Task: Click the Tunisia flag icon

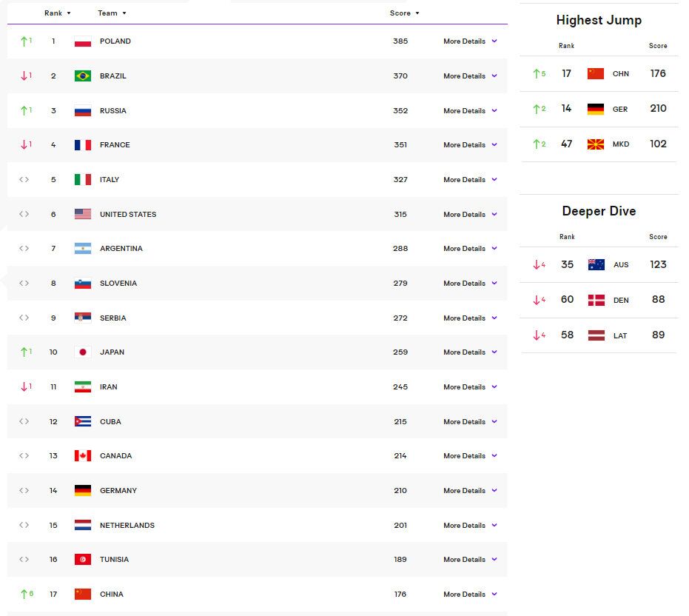Action: coord(82,560)
